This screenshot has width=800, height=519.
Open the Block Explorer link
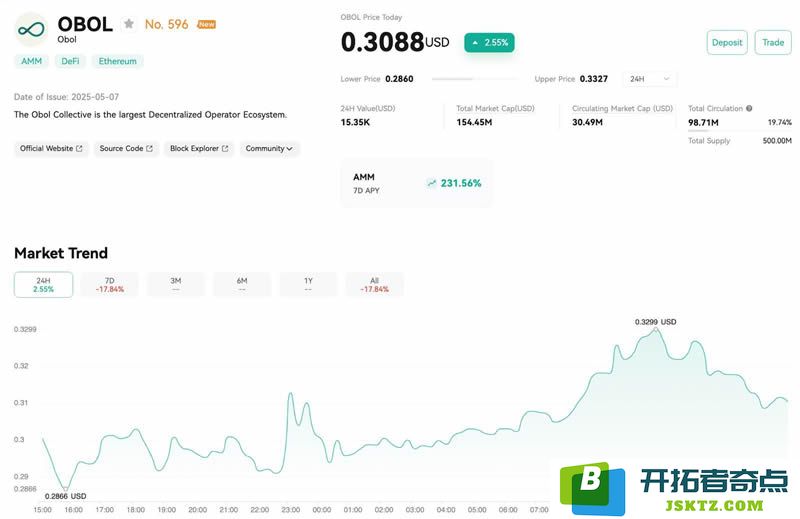[x=199, y=149]
